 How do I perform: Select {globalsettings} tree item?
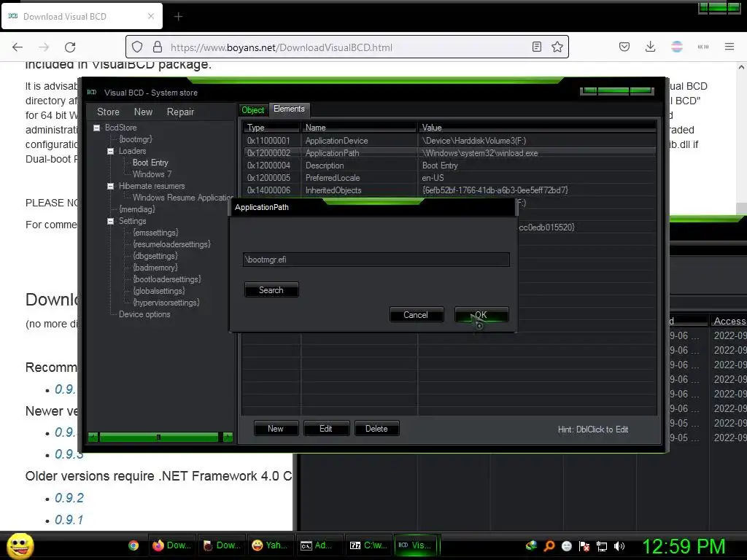(x=159, y=291)
